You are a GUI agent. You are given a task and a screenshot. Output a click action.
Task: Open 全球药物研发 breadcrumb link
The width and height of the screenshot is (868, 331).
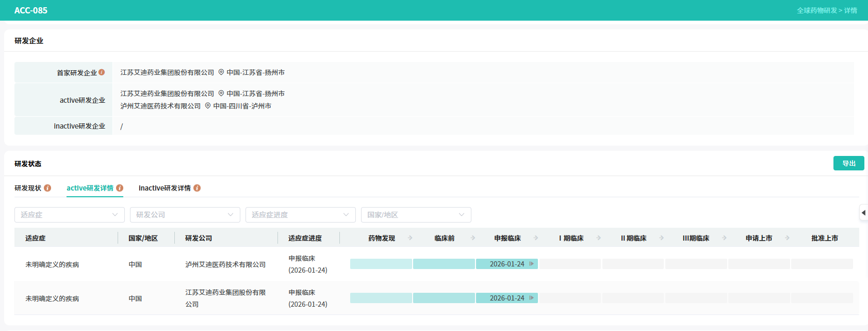[x=816, y=10]
